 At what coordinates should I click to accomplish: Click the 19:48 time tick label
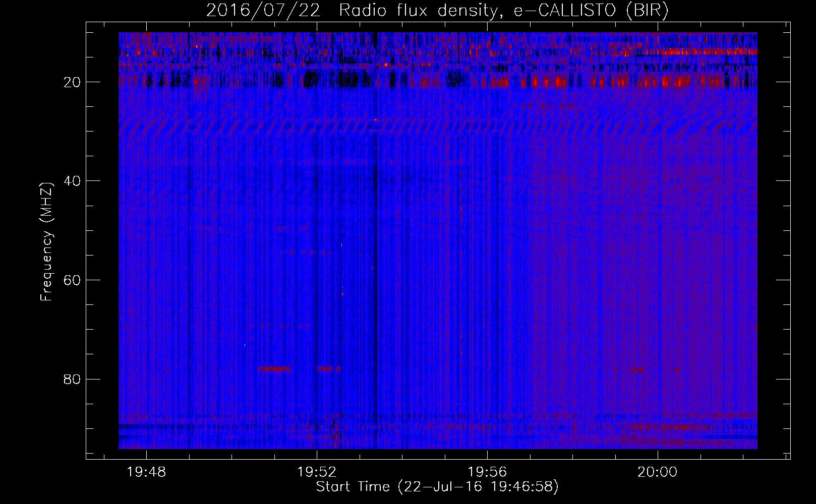pos(146,472)
